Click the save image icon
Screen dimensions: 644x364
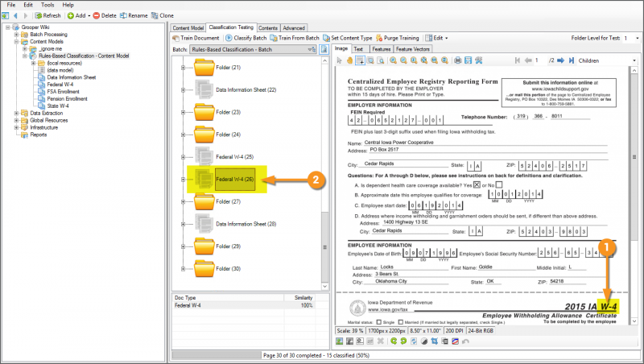coord(468,60)
